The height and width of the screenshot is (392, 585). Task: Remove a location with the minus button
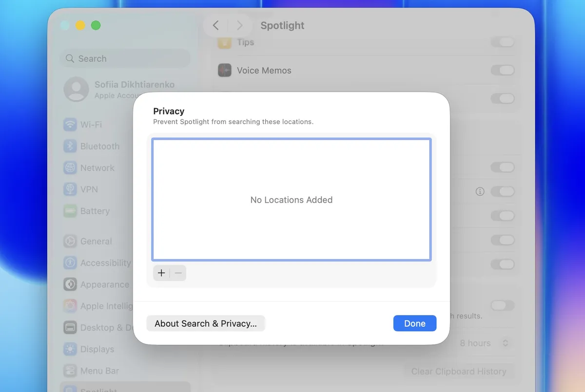[178, 273]
